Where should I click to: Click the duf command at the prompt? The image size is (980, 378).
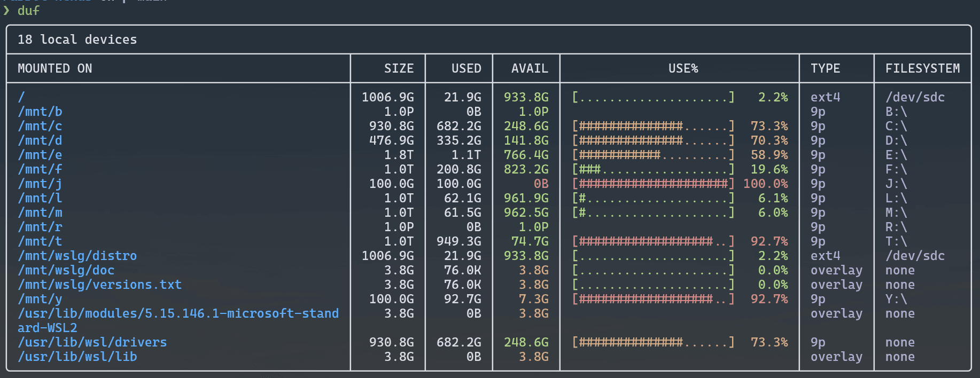pyautogui.click(x=28, y=11)
